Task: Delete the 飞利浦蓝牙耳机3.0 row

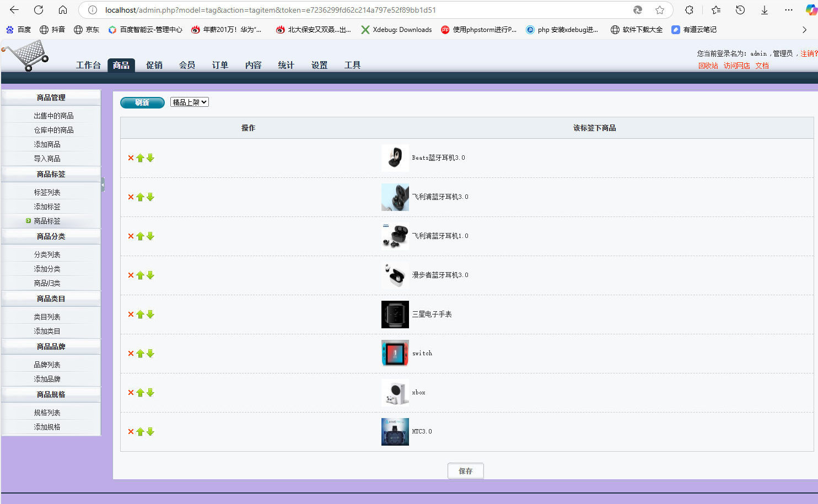Action: [x=131, y=197]
